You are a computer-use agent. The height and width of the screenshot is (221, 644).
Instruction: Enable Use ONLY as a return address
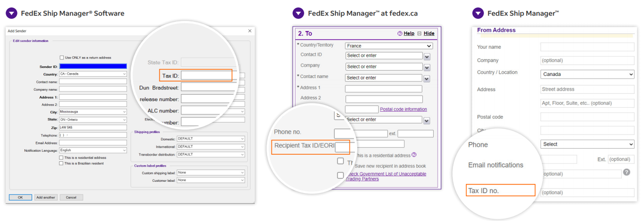click(x=62, y=58)
